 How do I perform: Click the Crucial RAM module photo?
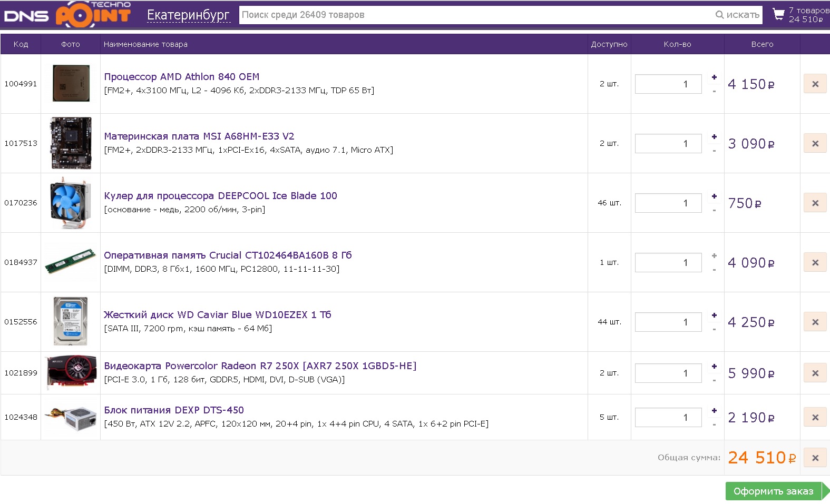pos(71,261)
